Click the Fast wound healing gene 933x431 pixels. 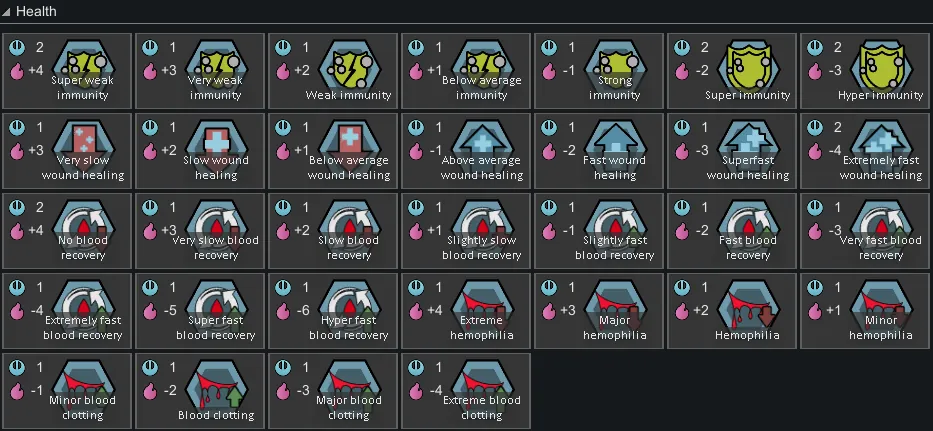tap(599, 151)
